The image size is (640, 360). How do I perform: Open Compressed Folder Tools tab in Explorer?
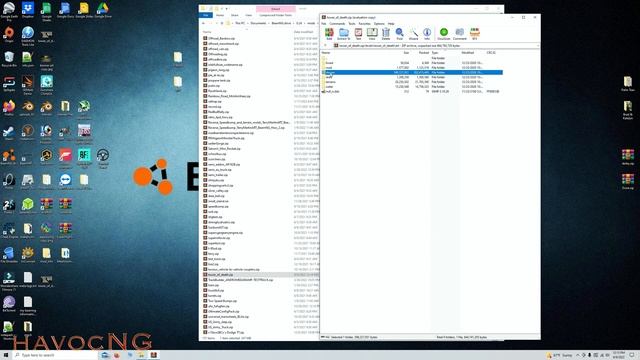point(276,15)
